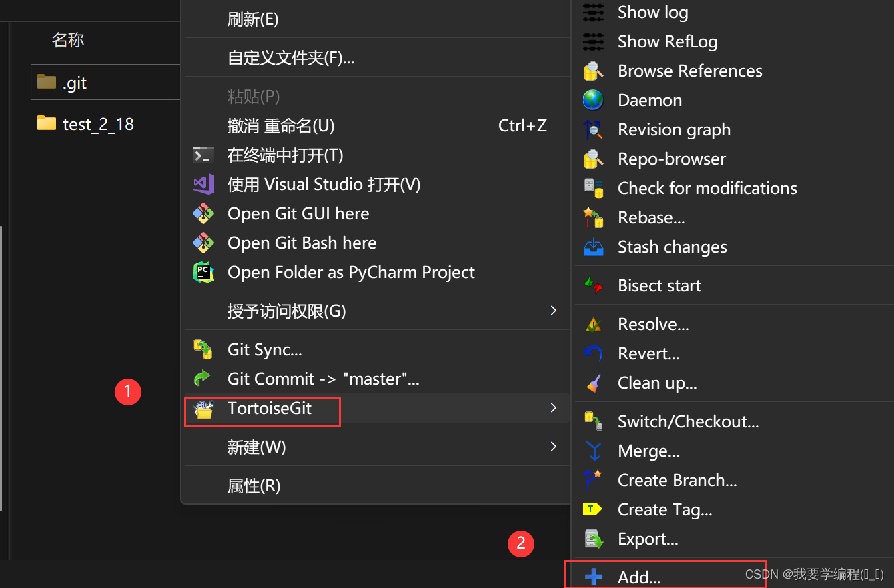Choose 在终端中打开(T)
The image size is (894, 588).
376,155
